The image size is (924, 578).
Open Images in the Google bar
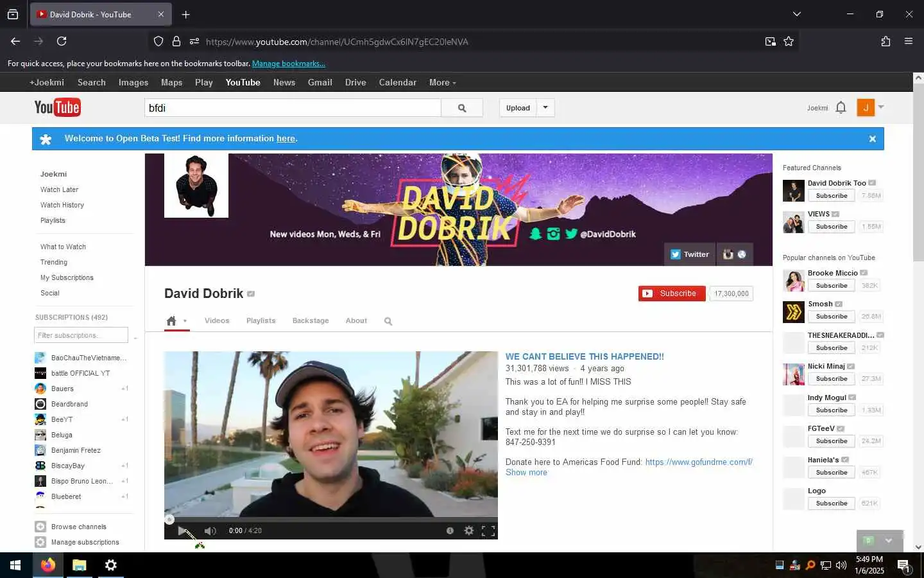click(x=133, y=82)
